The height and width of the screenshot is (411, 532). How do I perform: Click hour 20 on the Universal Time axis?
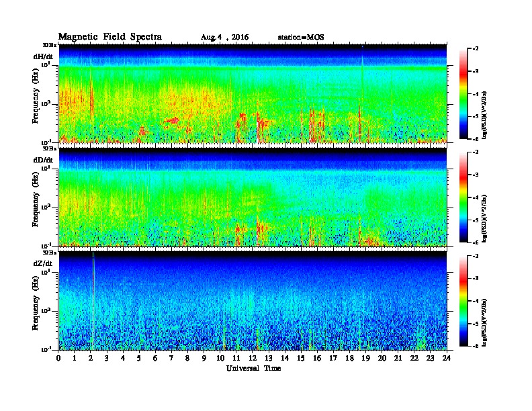(382, 359)
